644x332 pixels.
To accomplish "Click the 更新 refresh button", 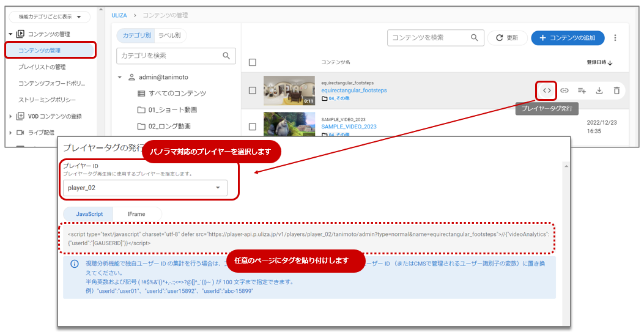I will pos(507,38).
